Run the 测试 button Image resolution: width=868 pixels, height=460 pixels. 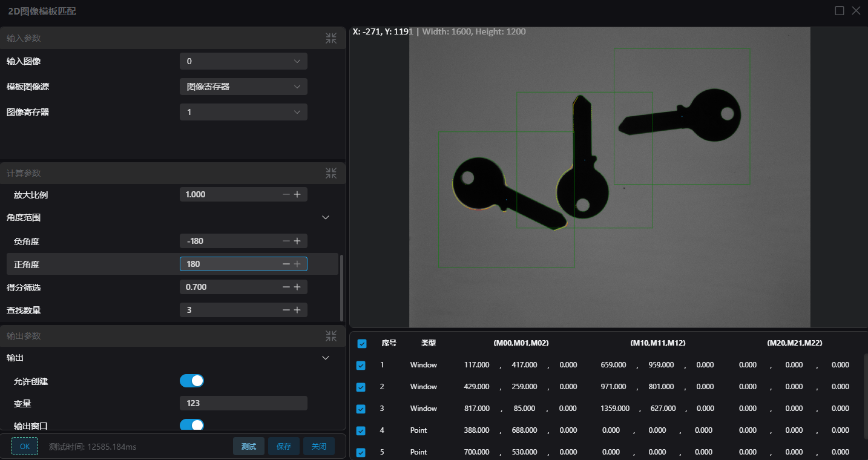[249, 446]
